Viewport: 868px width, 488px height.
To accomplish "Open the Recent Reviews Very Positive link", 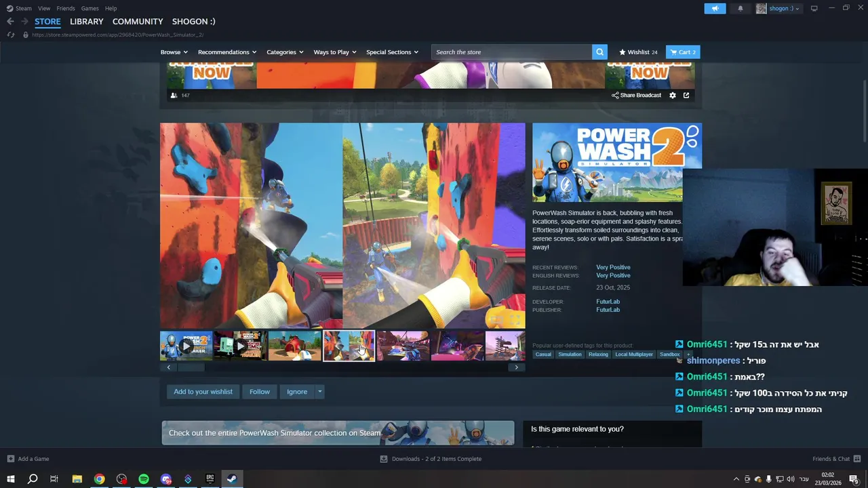I will pos(613,267).
